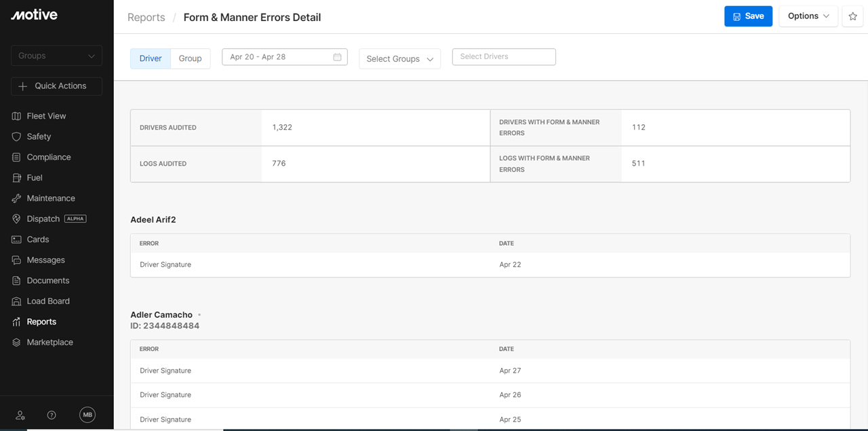Go to Compliance in sidebar
Screen dimensions: 868x431
coord(48,157)
